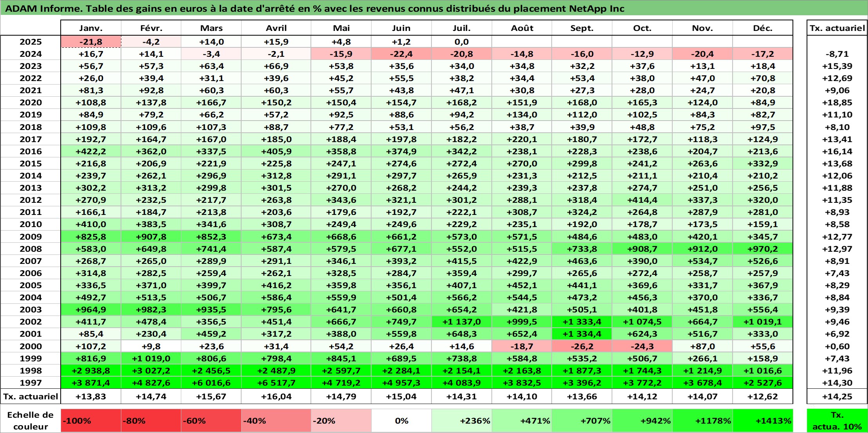Select the +168,2 cell in 2020

click(462, 103)
